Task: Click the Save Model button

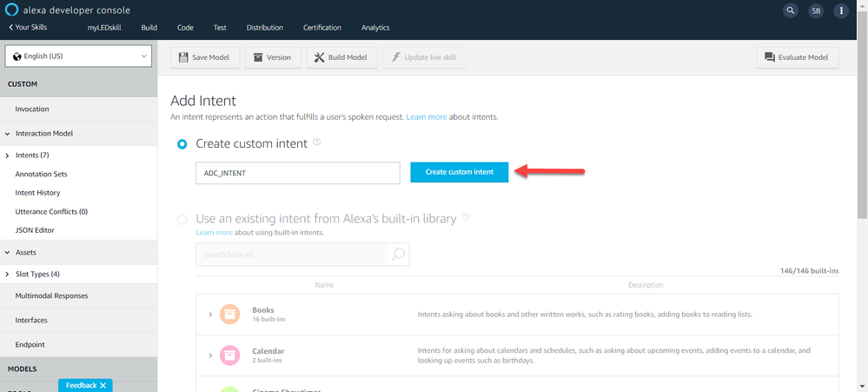Action: (x=205, y=57)
